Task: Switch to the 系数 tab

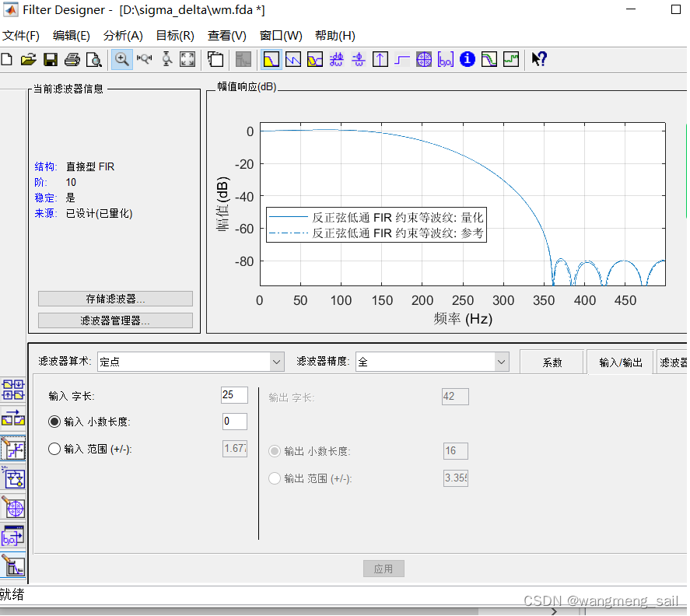Action: tap(552, 362)
